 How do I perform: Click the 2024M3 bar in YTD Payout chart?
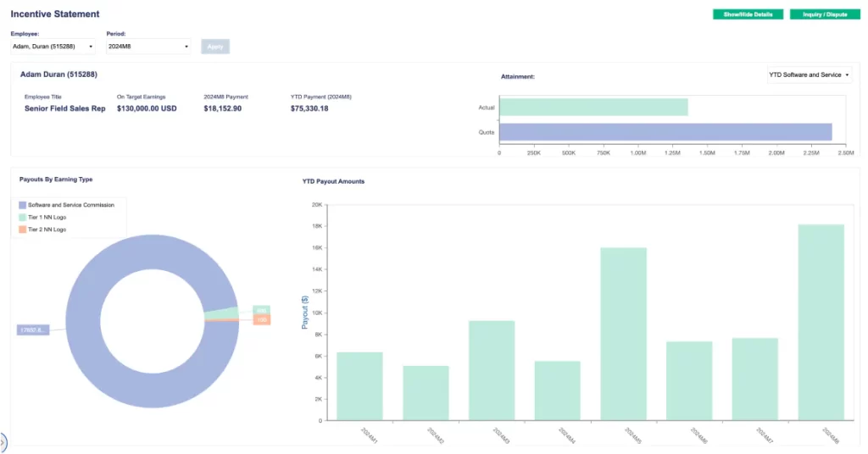point(492,369)
